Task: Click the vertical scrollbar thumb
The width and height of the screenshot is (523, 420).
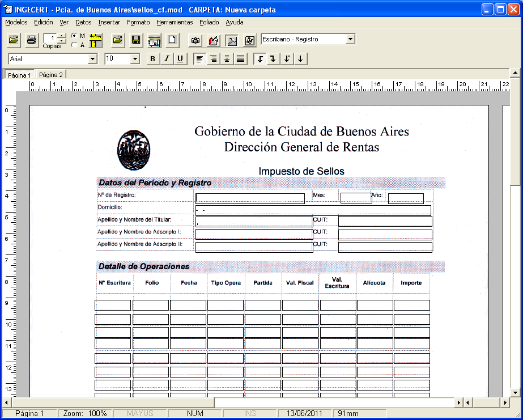Action: pos(515,131)
